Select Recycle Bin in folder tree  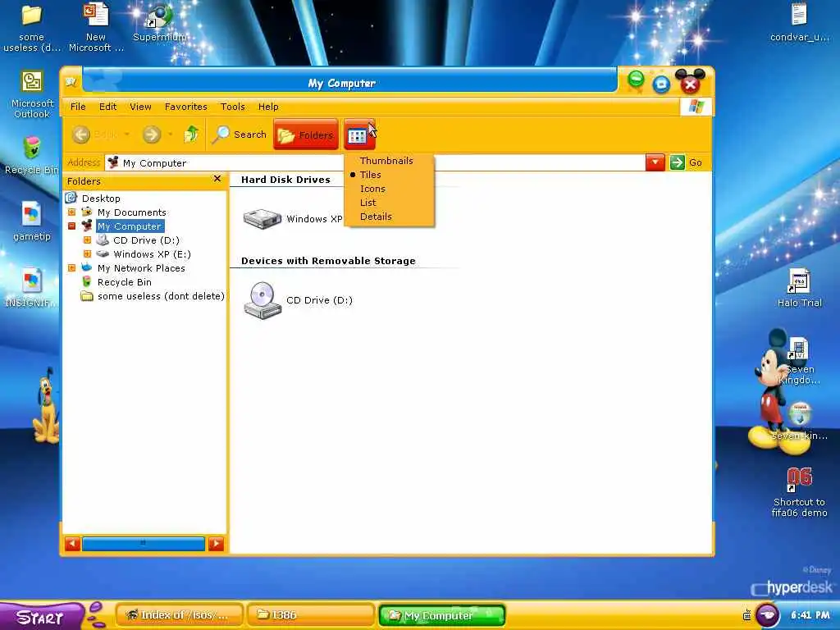125,282
